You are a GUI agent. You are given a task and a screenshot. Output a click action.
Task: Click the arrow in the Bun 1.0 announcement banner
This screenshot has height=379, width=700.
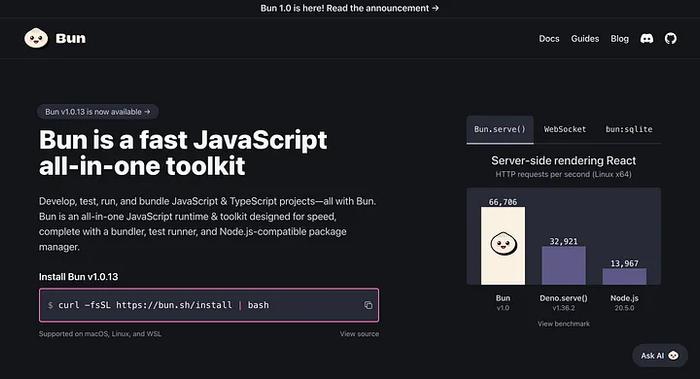tap(435, 8)
